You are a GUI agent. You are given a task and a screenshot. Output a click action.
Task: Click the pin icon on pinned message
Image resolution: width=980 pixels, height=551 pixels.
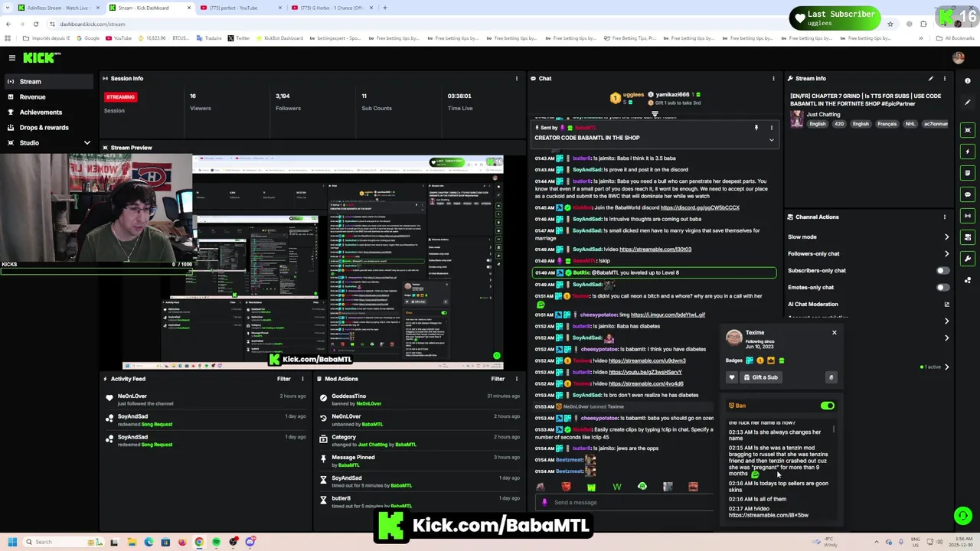pyautogui.click(x=756, y=128)
